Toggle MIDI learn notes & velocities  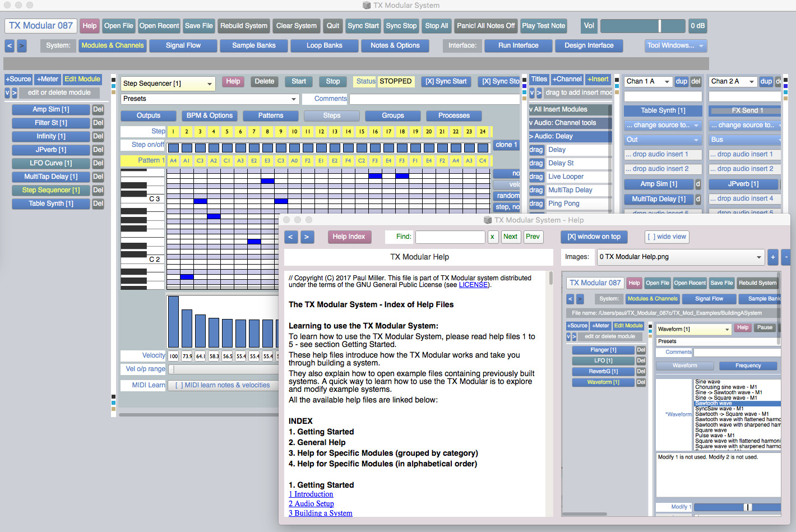[223, 385]
